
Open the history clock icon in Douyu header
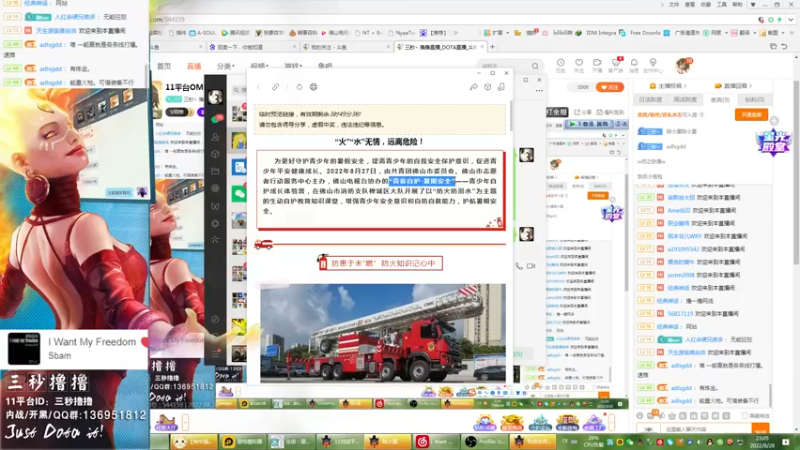point(560,65)
